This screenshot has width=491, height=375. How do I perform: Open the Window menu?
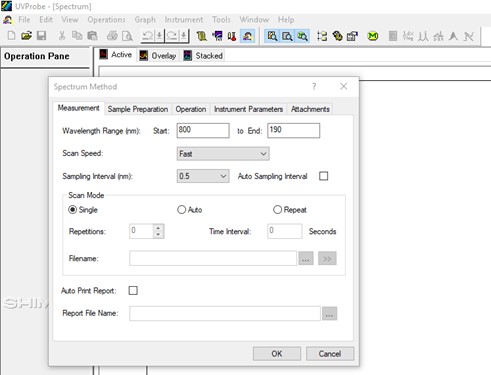point(254,20)
